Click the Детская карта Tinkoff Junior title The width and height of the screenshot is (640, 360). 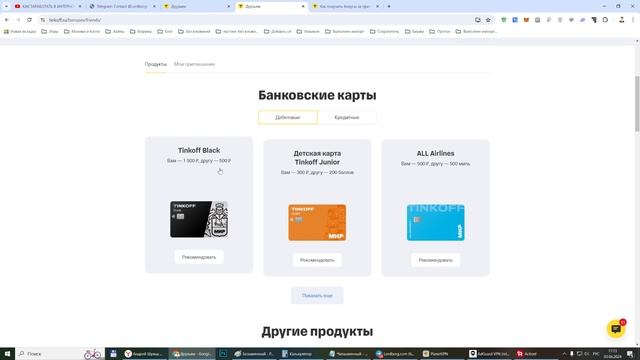coord(317,158)
